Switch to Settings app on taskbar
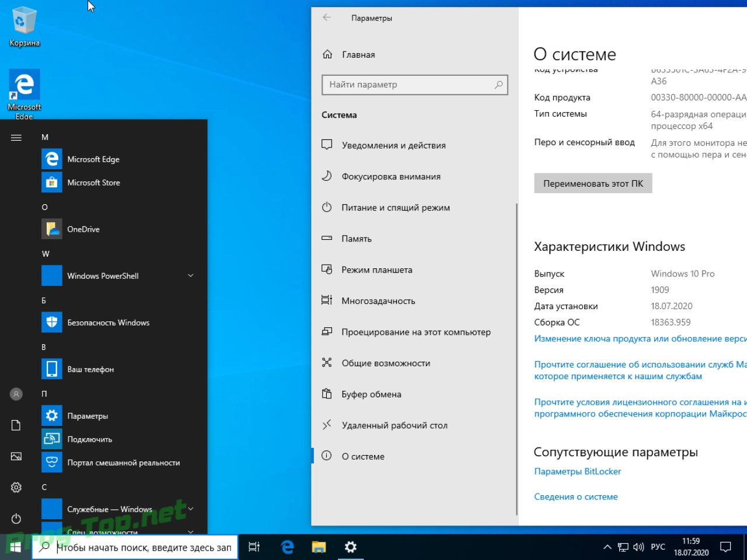The height and width of the screenshot is (560, 747). (350, 547)
